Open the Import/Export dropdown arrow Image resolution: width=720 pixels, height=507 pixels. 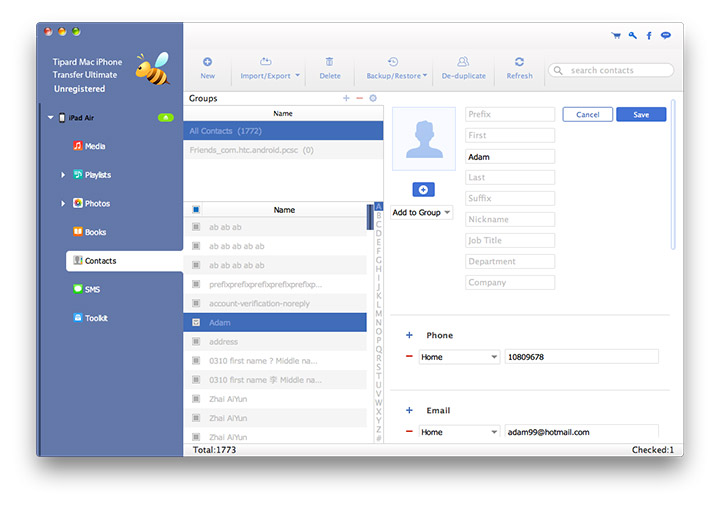pyautogui.click(x=297, y=75)
